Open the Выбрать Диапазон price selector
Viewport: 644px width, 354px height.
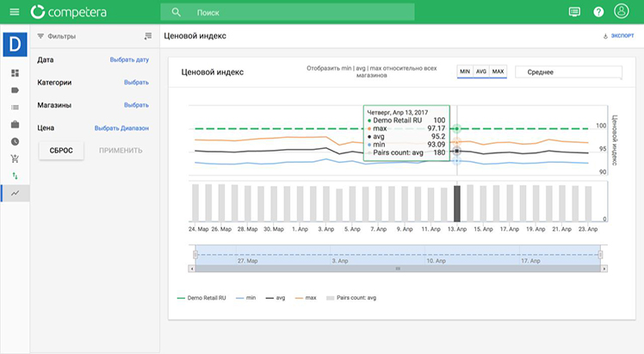pyautogui.click(x=121, y=128)
